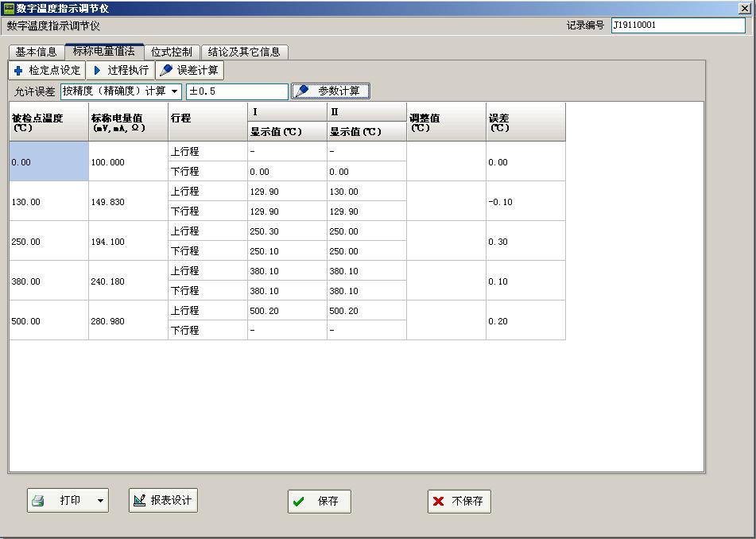Click the printer icon on 打印 button

pos(38,501)
